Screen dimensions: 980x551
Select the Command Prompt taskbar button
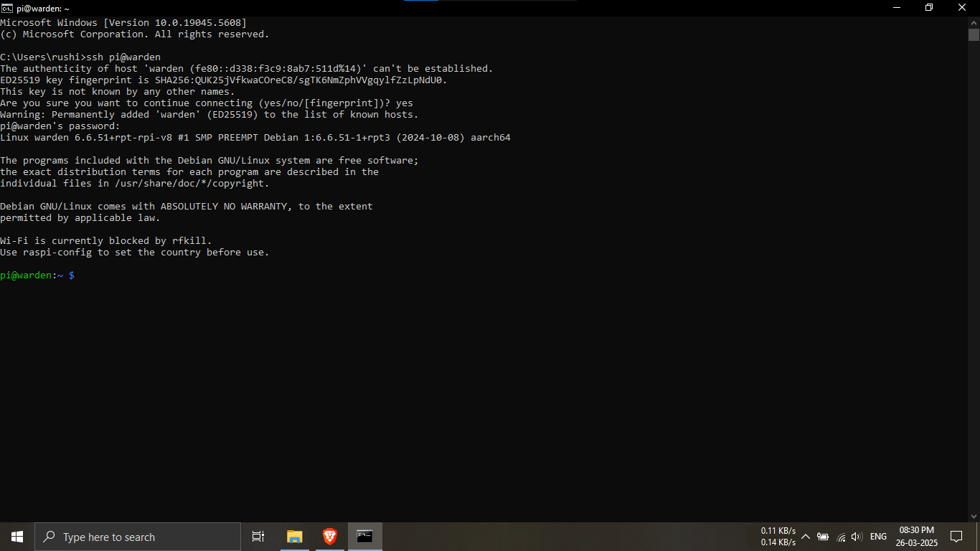click(365, 537)
